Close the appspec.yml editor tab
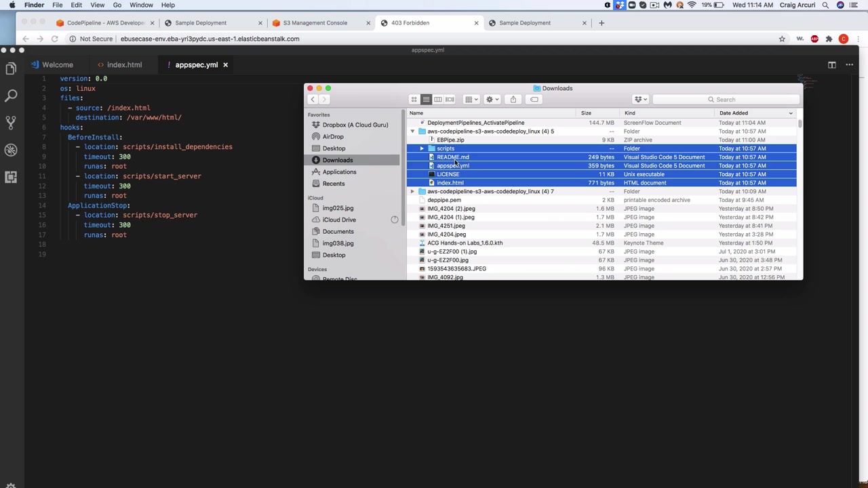 (x=225, y=65)
